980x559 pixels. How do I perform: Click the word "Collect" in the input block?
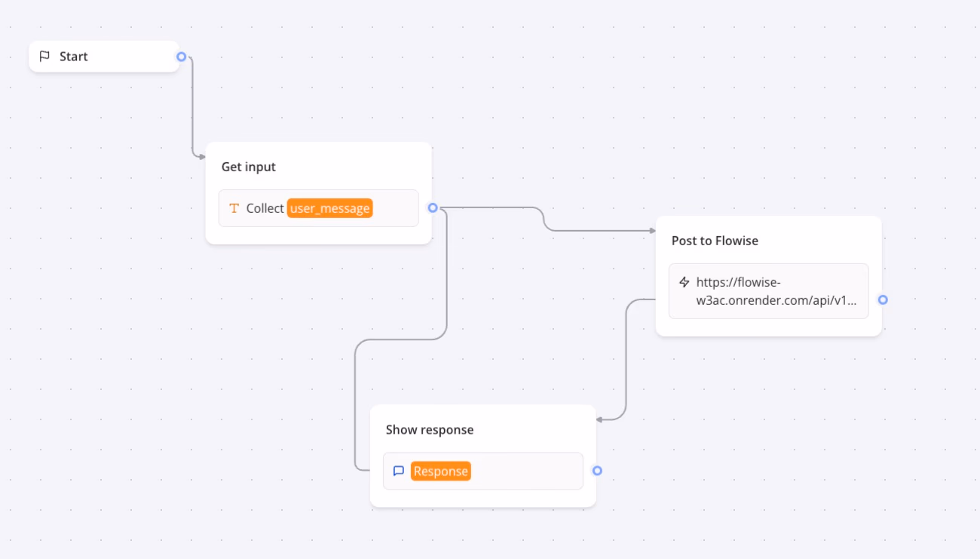click(265, 208)
